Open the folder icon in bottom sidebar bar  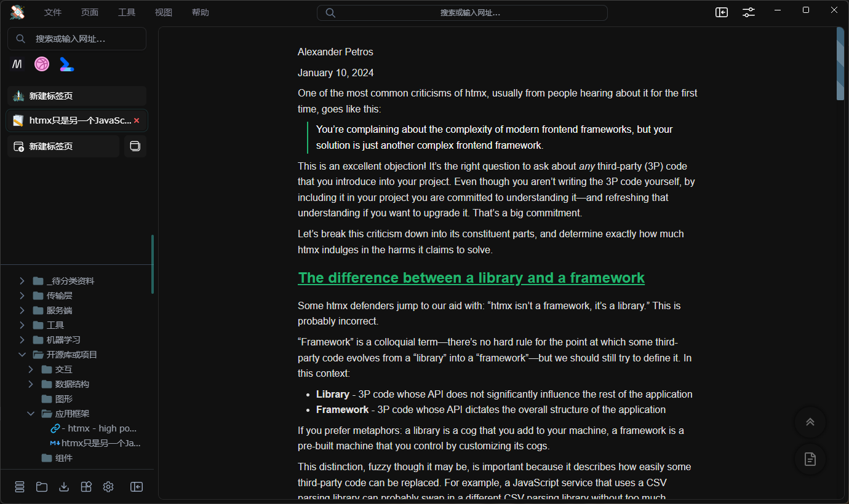point(42,487)
